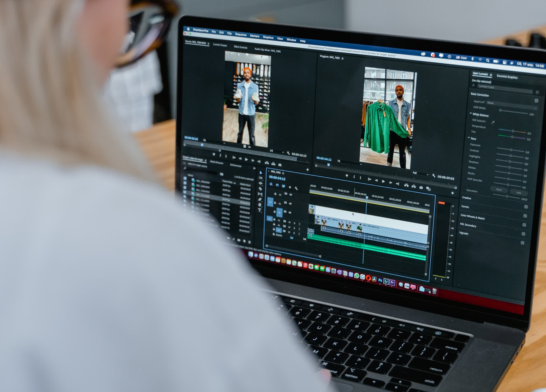Select the Hand tool
Image resolution: width=546 pixels, height=392 pixels.
coord(260,205)
